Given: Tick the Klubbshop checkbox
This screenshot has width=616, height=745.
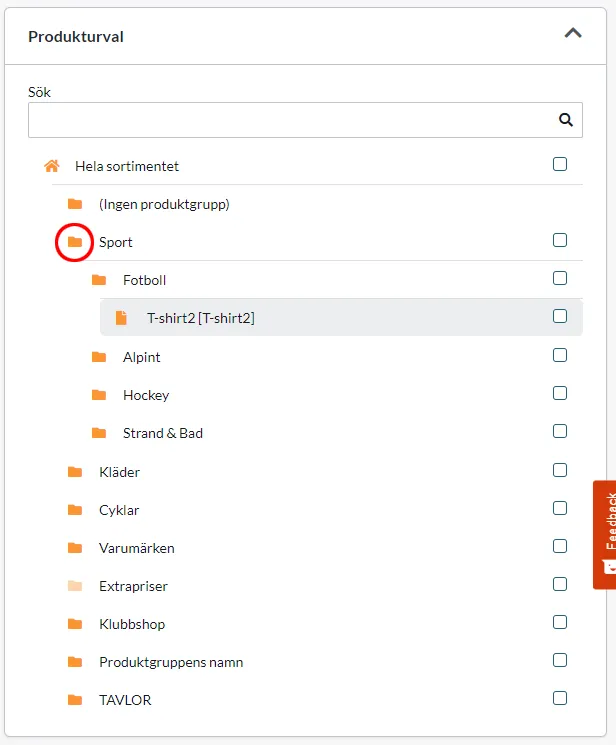Looking at the screenshot, I should pyautogui.click(x=560, y=622).
